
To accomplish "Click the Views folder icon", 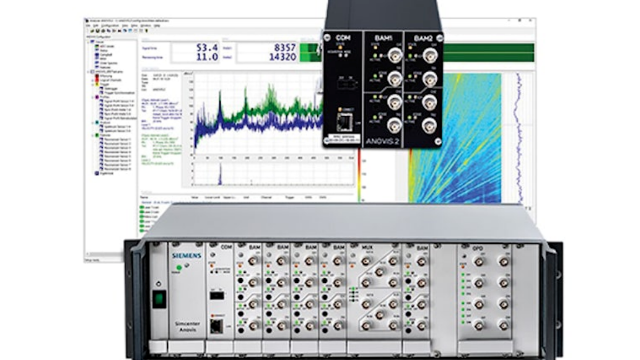I will pyautogui.click(x=93, y=42).
